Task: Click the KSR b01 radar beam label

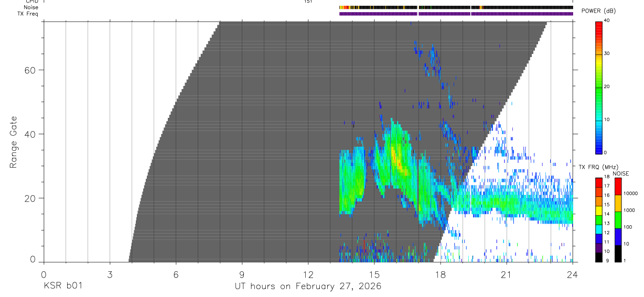Action: point(62,286)
